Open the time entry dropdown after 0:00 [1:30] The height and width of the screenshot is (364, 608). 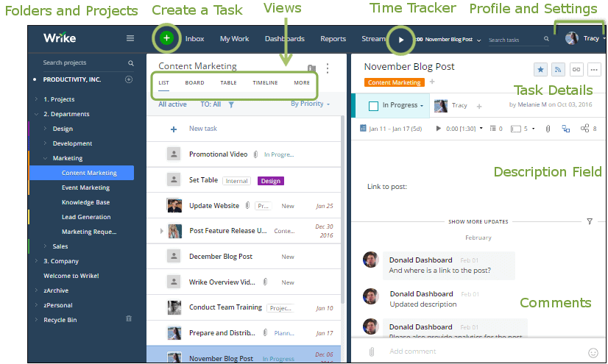481,128
